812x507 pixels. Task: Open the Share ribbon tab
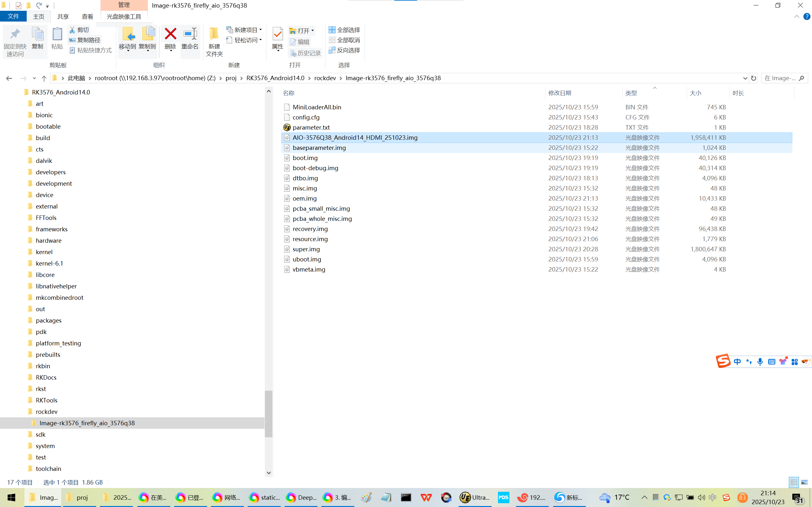[63, 16]
